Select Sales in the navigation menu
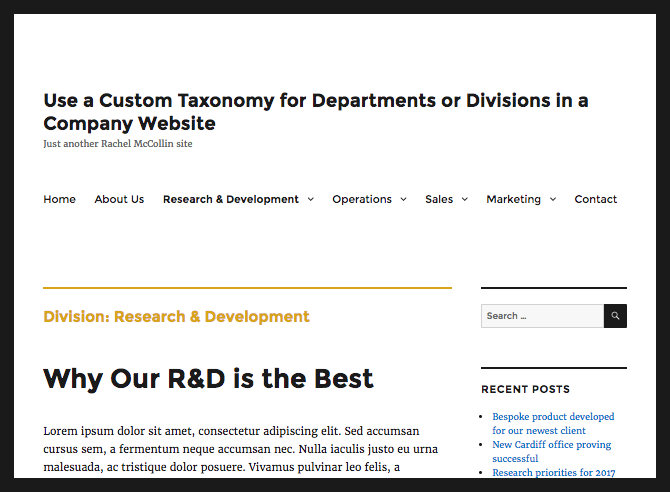This screenshot has width=670, height=492. (439, 199)
